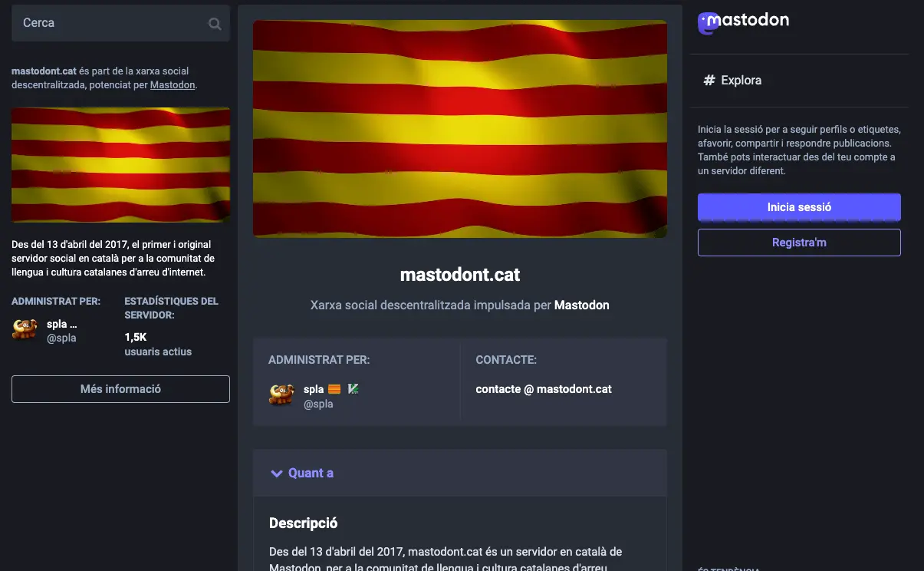This screenshot has width=924, height=571.
Task: Open the large Catalan flag banner image
Action: click(x=460, y=129)
